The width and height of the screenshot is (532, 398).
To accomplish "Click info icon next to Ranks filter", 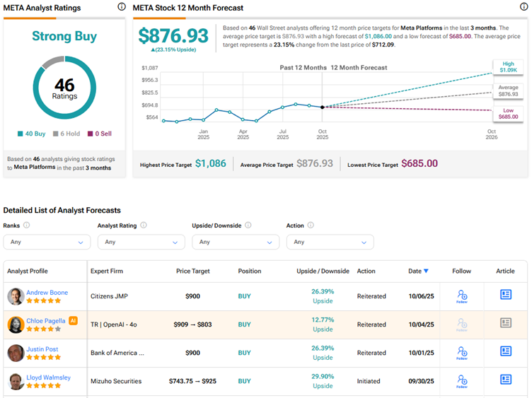I will click(27, 226).
